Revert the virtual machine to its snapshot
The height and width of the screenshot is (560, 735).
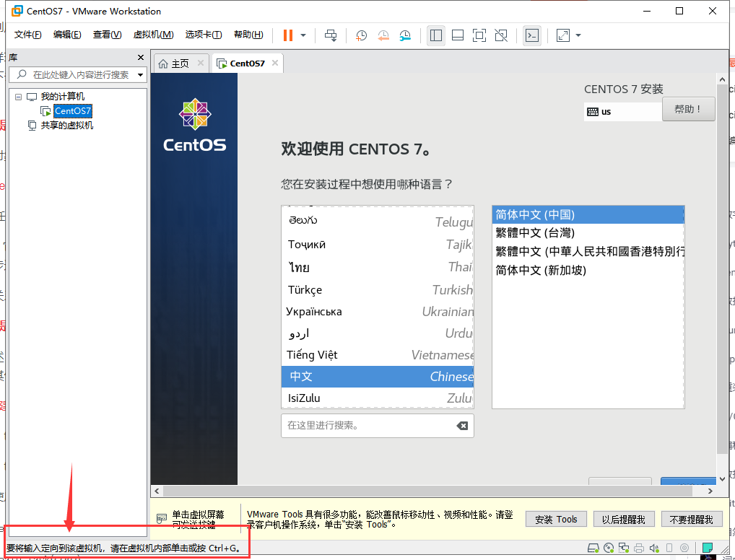pos(383,35)
